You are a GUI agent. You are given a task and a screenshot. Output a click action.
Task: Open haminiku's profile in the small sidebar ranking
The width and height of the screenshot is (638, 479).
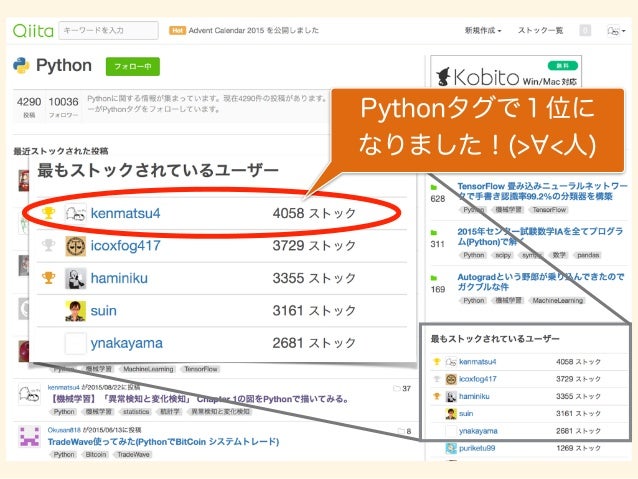point(474,396)
